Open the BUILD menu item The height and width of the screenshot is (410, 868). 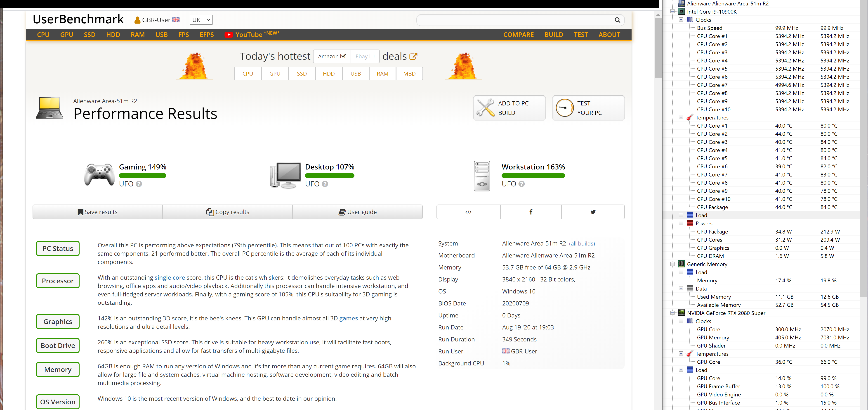click(x=554, y=35)
